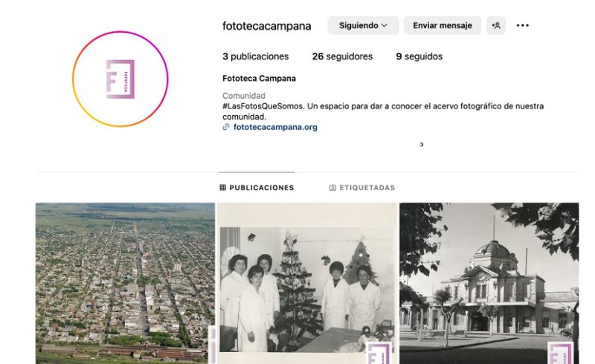Open the Christmas tree group photo post
Viewport: 595px width, 364px height.
point(307,283)
